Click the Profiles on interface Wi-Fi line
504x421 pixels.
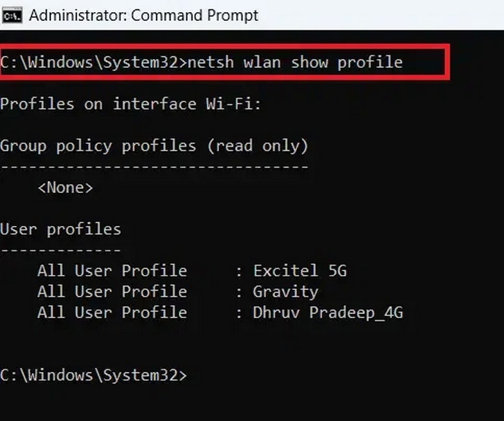(134, 104)
